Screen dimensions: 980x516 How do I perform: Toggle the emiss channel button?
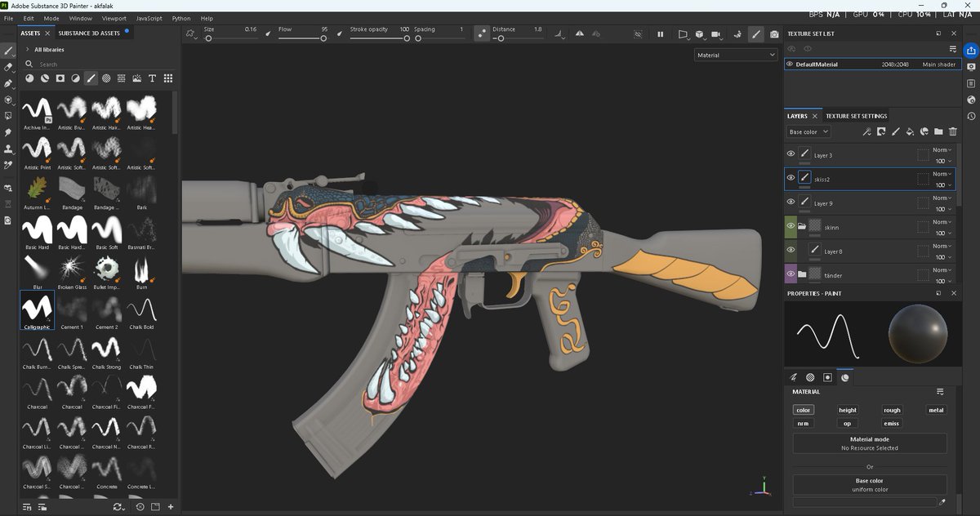892,423
